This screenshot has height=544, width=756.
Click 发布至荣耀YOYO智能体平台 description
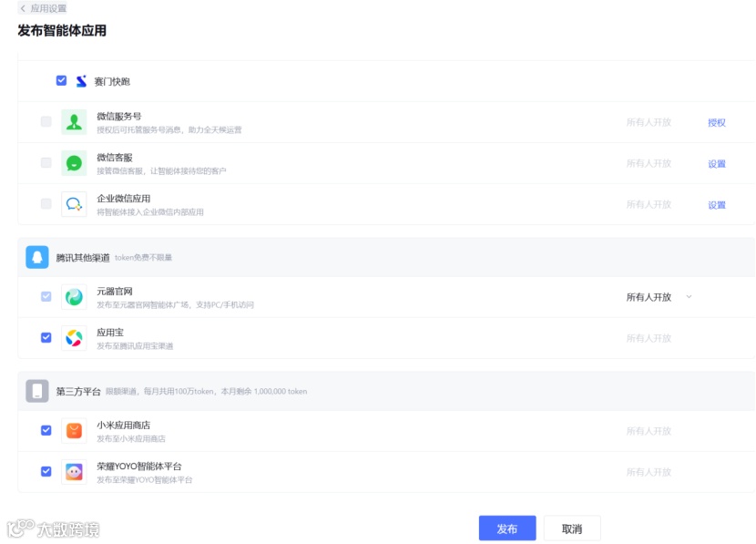click(145, 479)
